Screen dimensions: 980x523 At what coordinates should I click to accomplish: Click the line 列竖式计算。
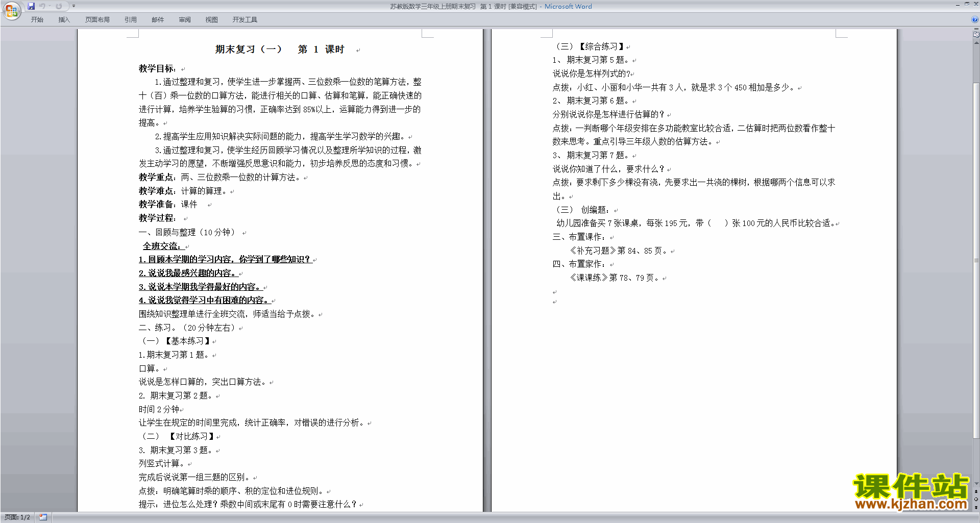coord(161,463)
